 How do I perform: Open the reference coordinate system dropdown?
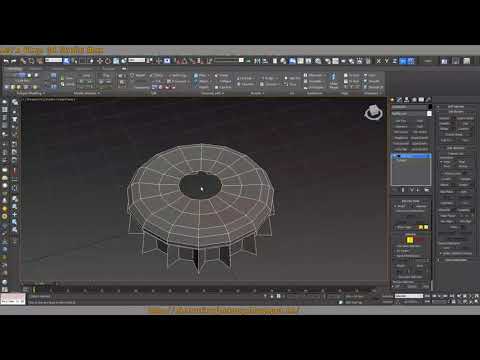pyautogui.click(x=137, y=60)
